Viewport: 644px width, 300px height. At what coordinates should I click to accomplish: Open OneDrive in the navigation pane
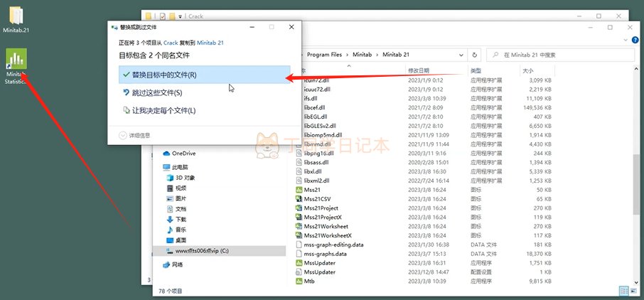pyautogui.click(x=183, y=153)
